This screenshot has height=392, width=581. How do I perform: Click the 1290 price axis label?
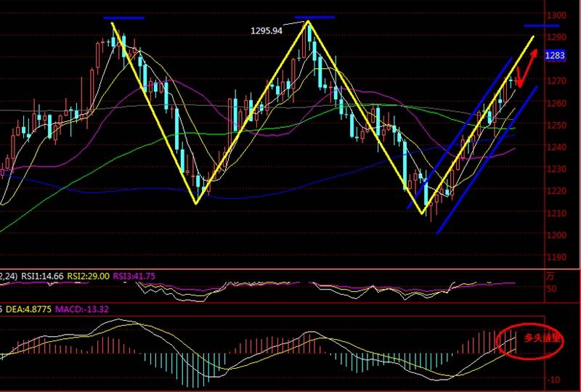[556, 38]
